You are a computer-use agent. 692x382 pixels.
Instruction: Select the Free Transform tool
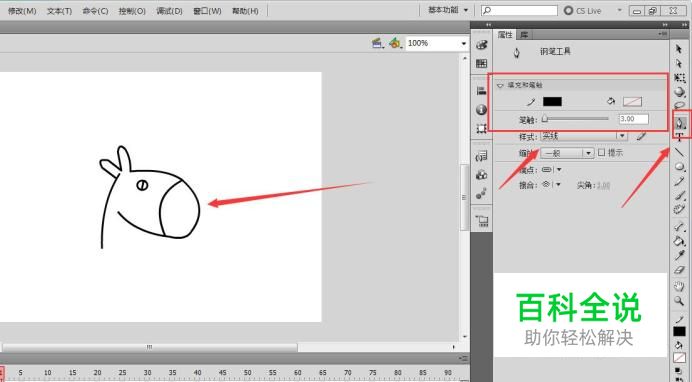pyautogui.click(x=679, y=78)
